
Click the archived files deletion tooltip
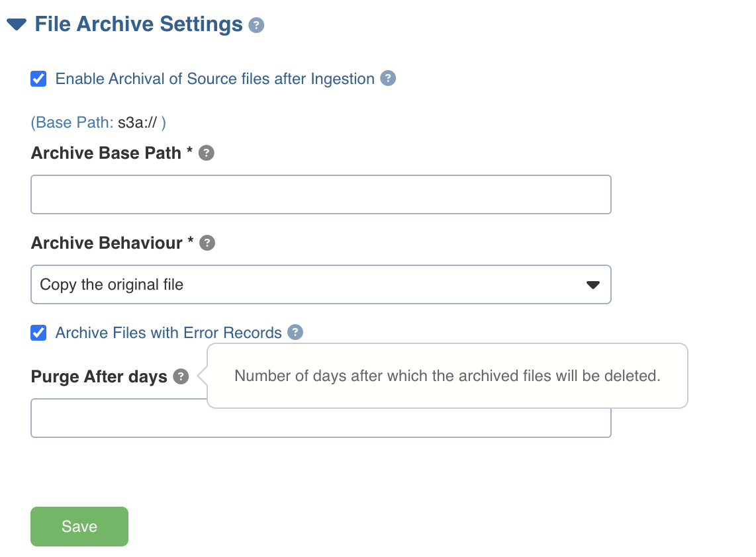point(448,376)
